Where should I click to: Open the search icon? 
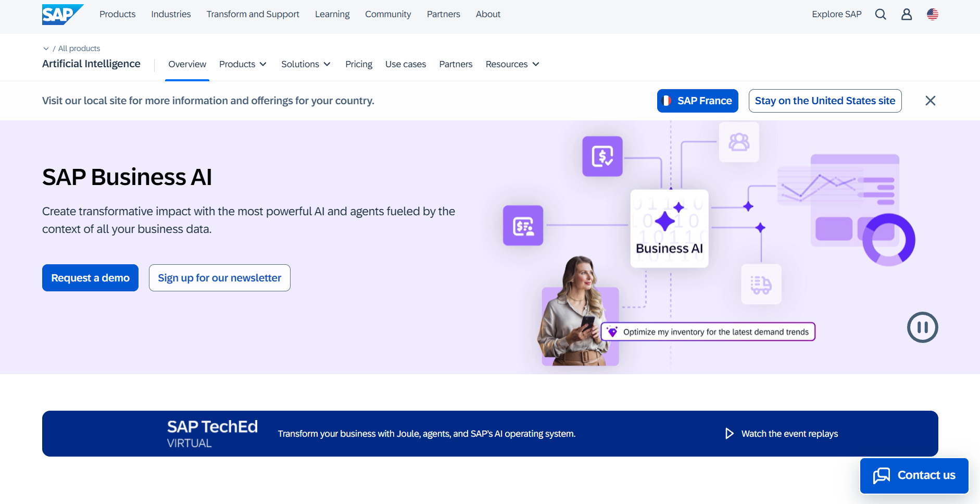coord(881,14)
